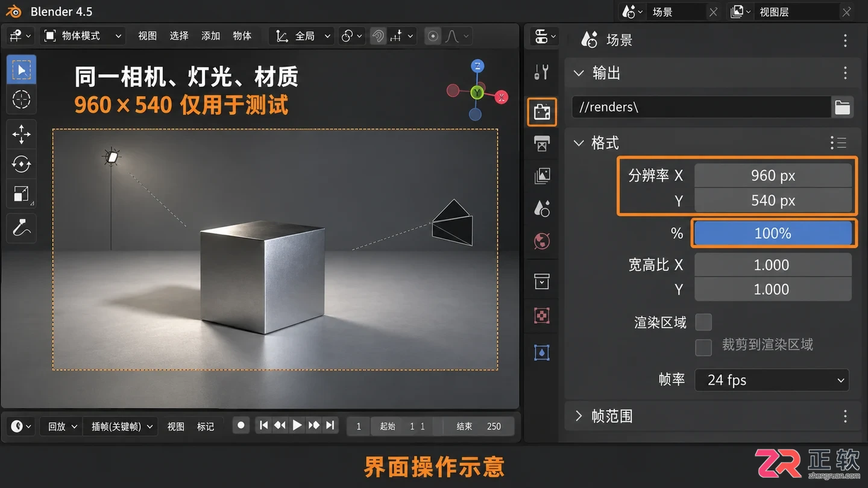Open the checkerboard Texture properties tab
This screenshot has width=868, height=488.
[x=541, y=316]
